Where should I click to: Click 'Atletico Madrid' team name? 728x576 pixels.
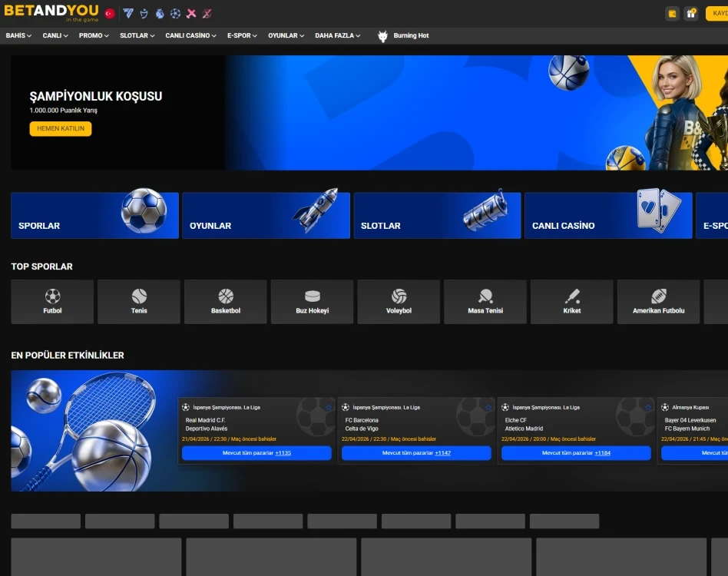coord(524,429)
